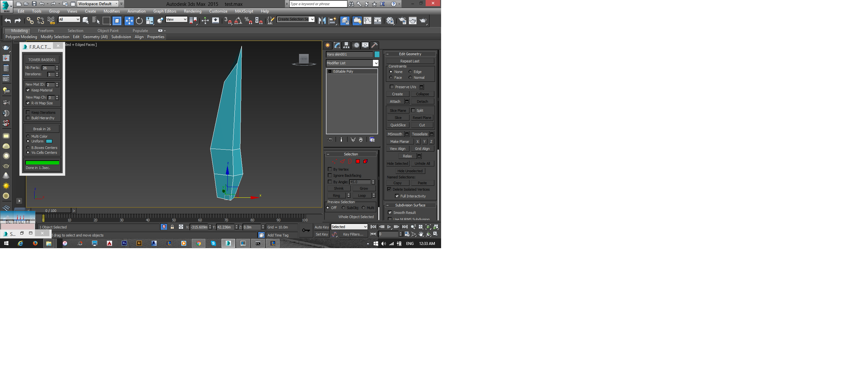This screenshot has width=868, height=369.
Task: Select the Move transform tool
Action: click(129, 21)
